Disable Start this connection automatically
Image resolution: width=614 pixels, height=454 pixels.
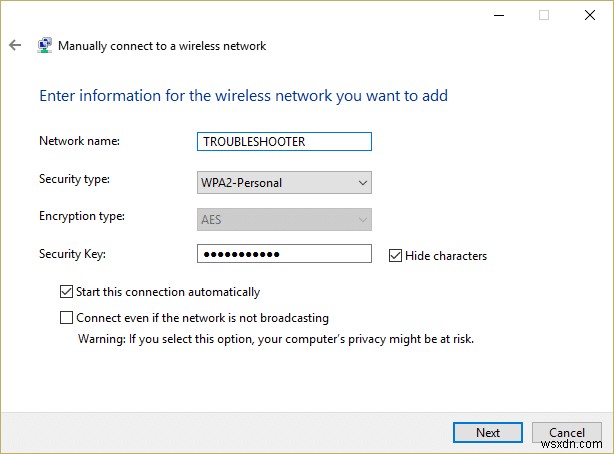[67, 292]
